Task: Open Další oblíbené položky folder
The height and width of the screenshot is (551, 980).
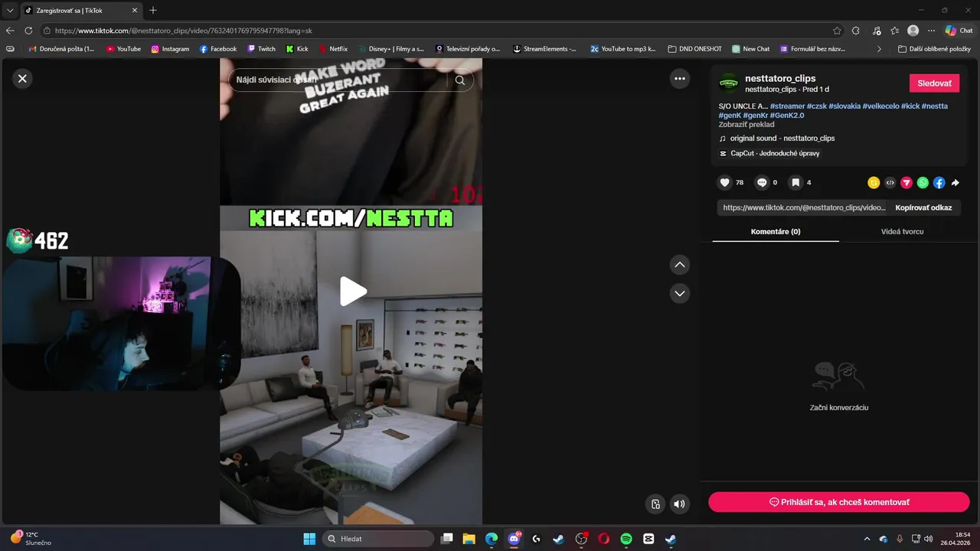Action: pyautogui.click(x=934, y=48)
